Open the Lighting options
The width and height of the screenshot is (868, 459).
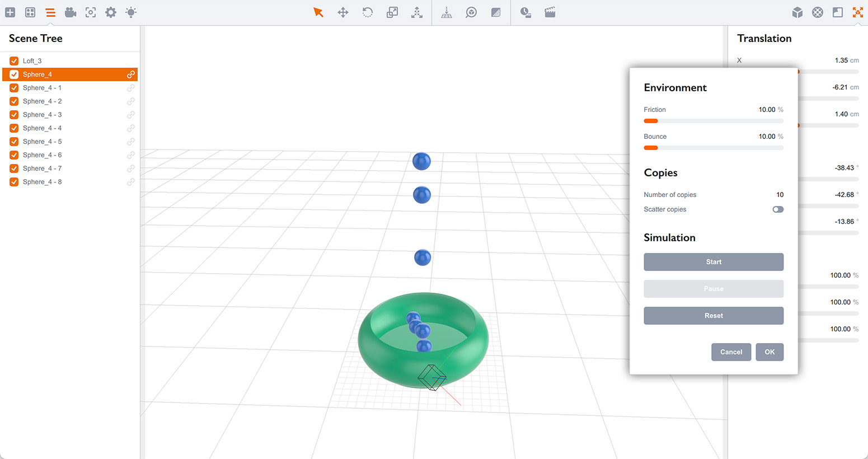130,12
